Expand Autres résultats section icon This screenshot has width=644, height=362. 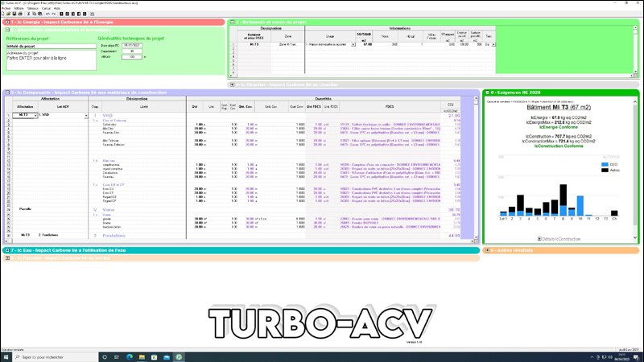[487, 251]
